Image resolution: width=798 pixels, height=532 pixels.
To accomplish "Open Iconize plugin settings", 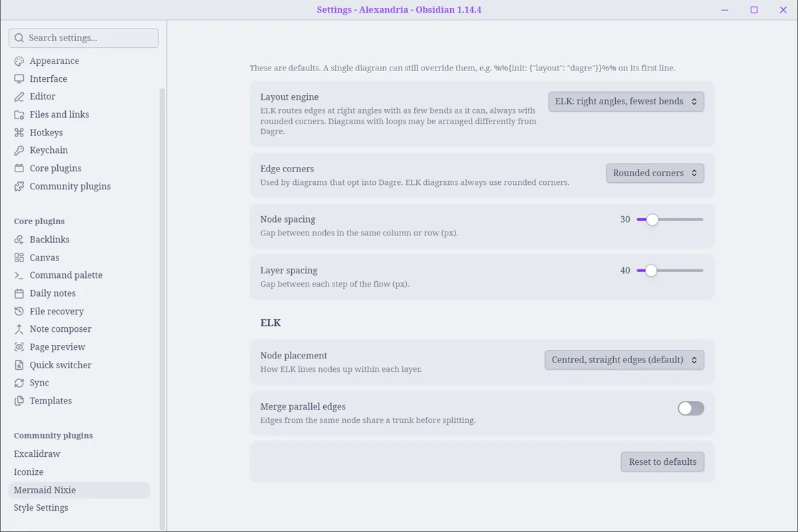I will coord(79,472).
